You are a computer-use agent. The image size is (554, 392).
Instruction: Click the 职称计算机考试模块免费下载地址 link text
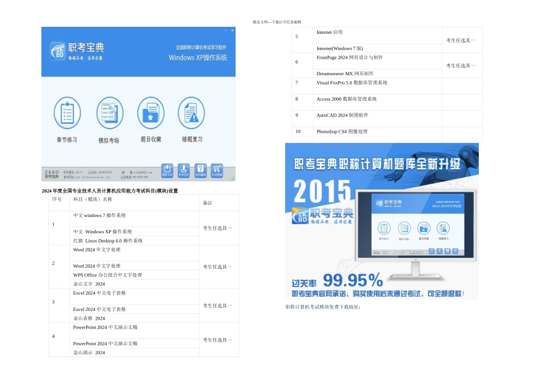tap(323, 307)
